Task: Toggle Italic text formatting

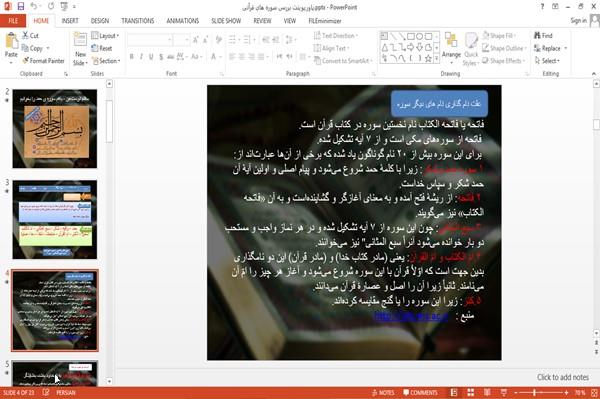Action: [x=141, y=57]
